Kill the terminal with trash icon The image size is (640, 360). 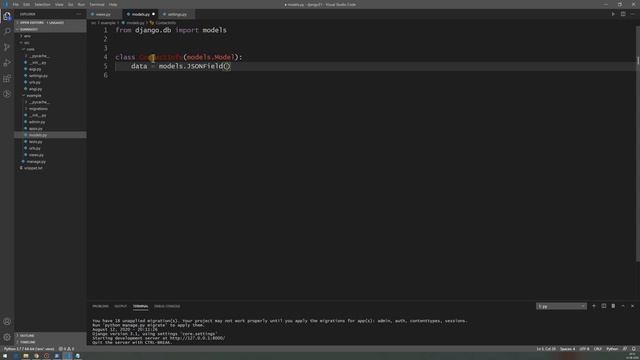click(613, 306)
